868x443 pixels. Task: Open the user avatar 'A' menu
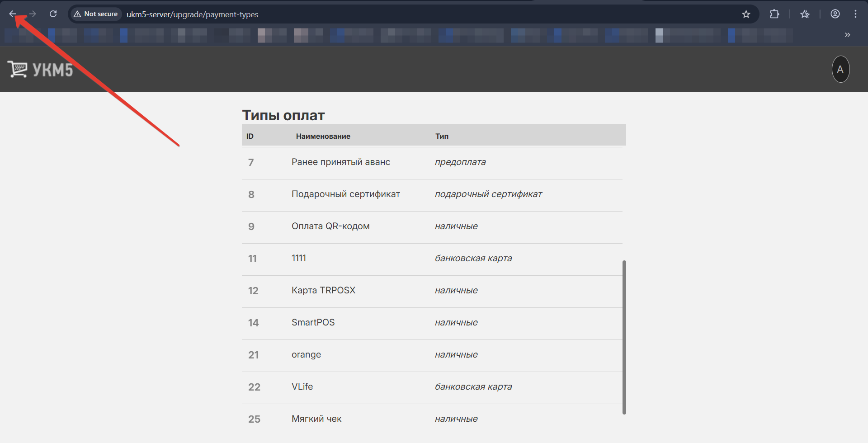pos(840,69)
